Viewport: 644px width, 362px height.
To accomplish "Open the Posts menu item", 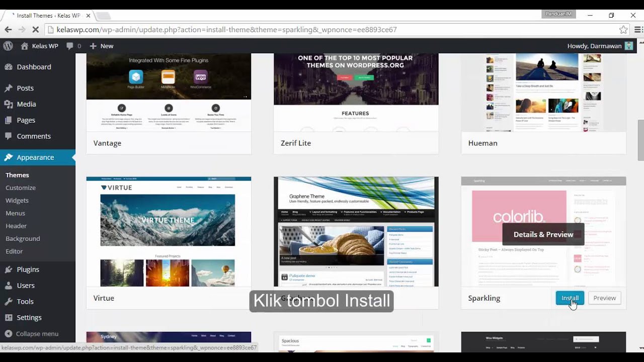I will (38, 88).
